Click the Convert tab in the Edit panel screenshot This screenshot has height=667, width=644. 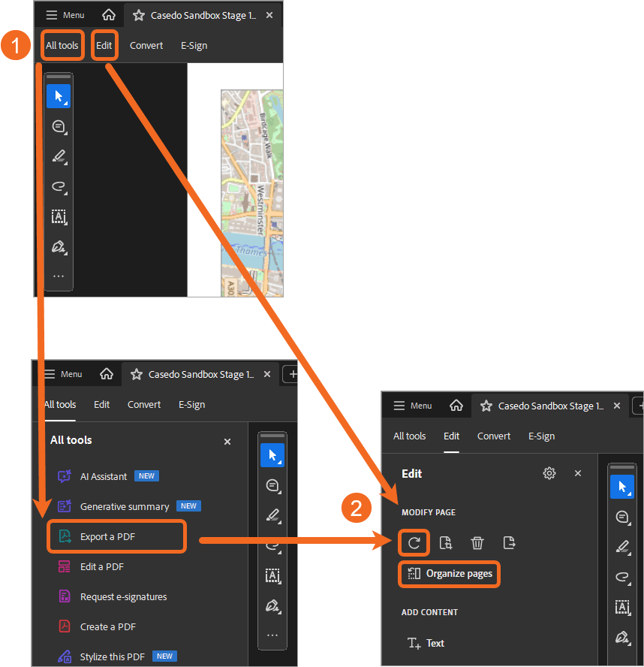tap(494, 436)
